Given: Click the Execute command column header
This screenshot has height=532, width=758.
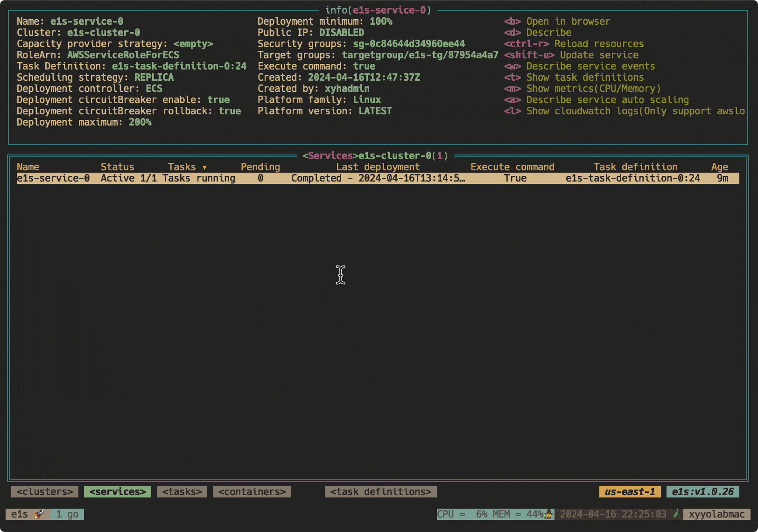Looking at the screenshot, I should (x=512, y=167).
